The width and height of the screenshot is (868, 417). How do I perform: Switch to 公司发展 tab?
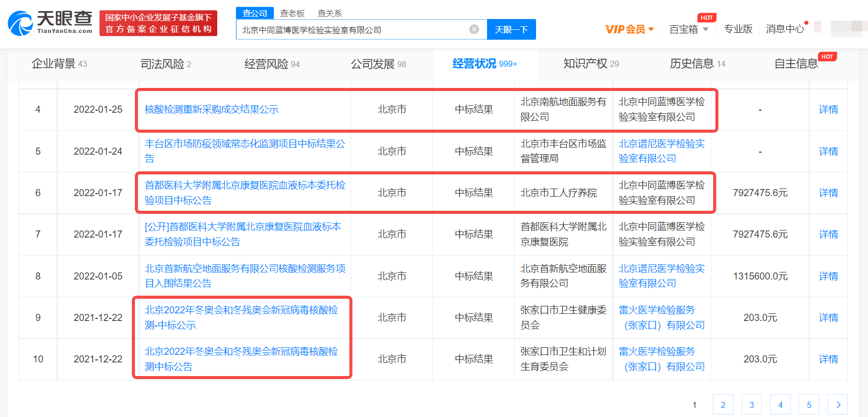tap(378, 64)
